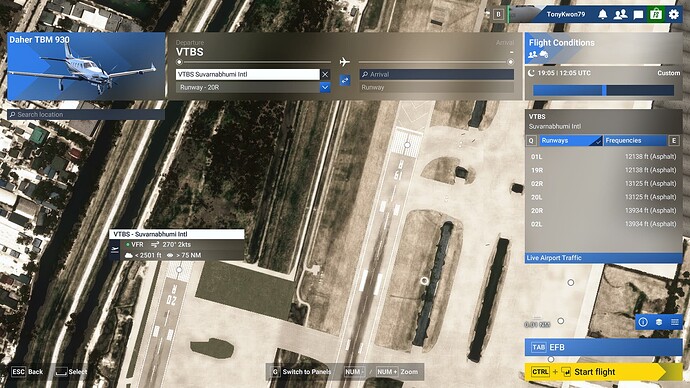This screenshot has height=388, width=690.
Task: Click the map info icon
Action: tap(643, 322)
